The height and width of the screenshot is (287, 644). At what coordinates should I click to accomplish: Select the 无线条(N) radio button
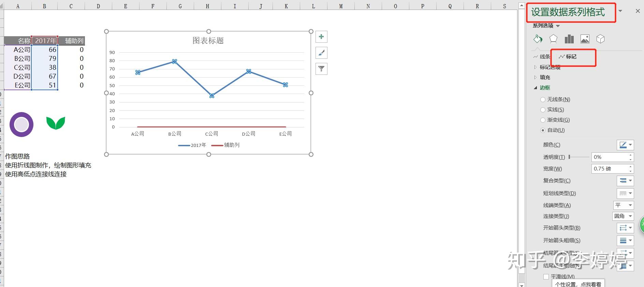coord(543,99)
